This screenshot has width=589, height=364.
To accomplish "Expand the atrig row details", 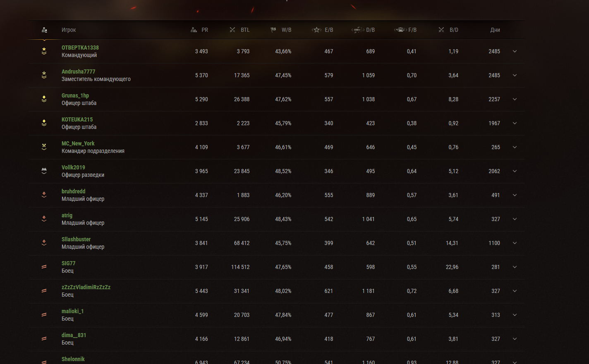I will tap(515, 219).
